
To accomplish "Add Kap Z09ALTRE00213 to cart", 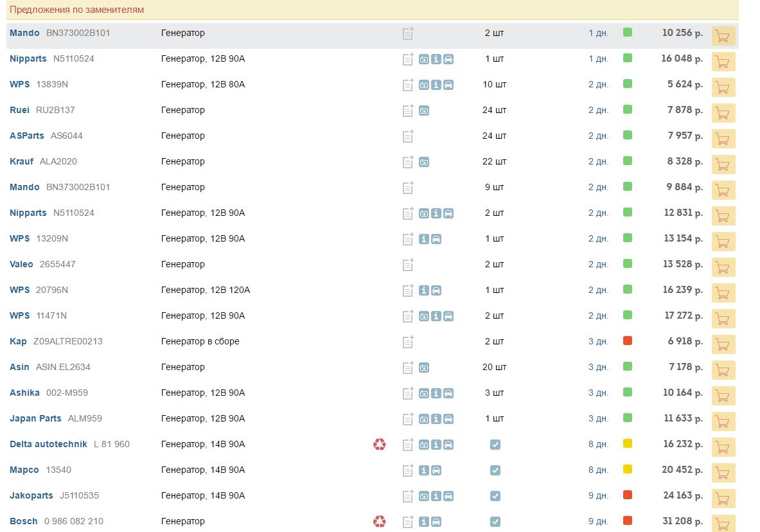I will 723,345.
